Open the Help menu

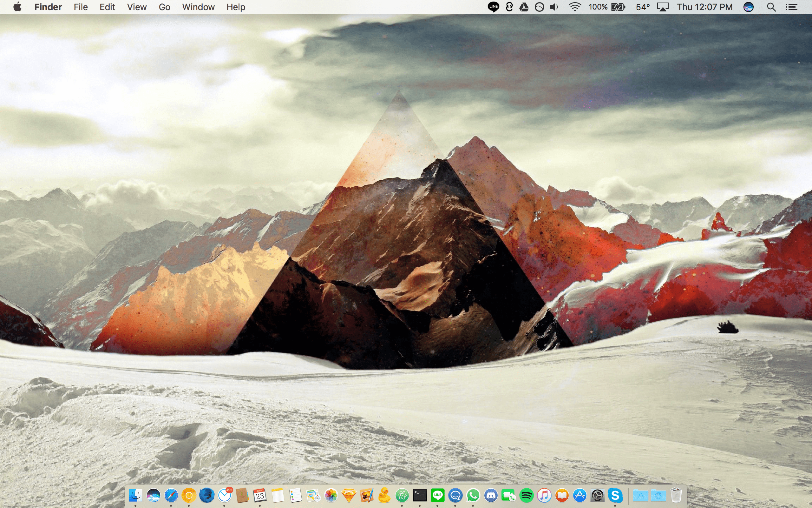click(x=236, y=7)
